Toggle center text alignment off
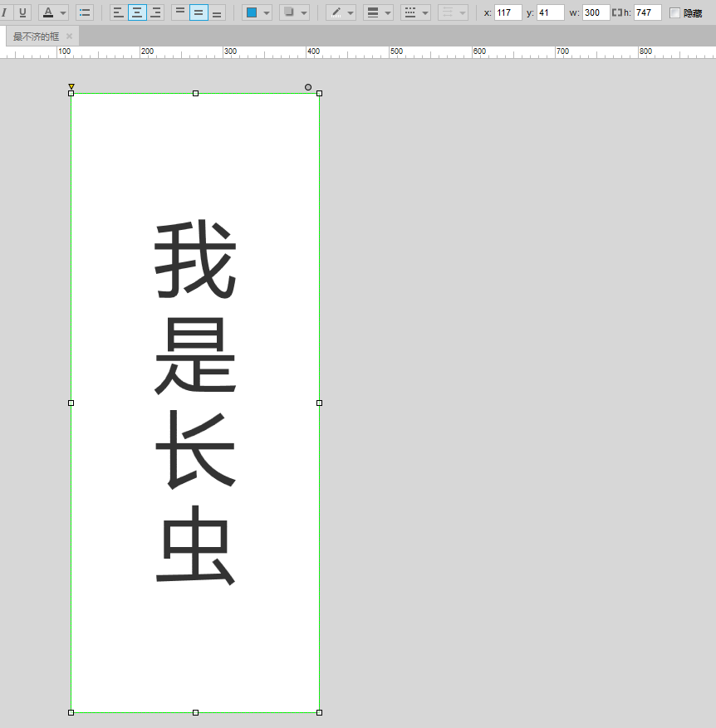Screen dimensions: 716x728 tap(135, 12)
